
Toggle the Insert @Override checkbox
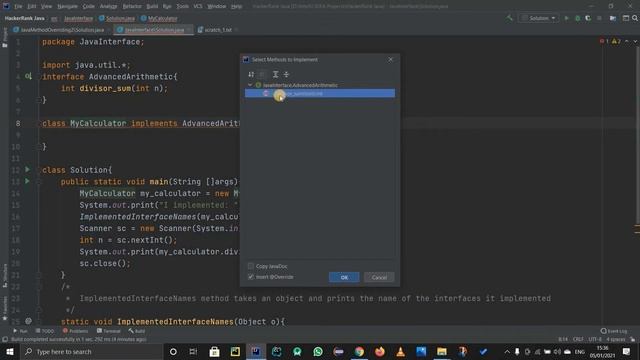(x=251, y=277)
